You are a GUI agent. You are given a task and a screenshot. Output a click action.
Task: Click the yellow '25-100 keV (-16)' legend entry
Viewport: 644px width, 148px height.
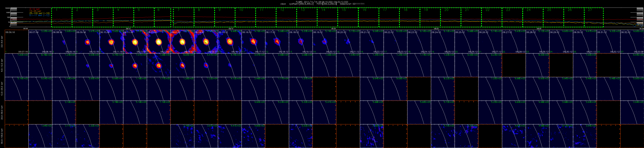coord(39,13)
